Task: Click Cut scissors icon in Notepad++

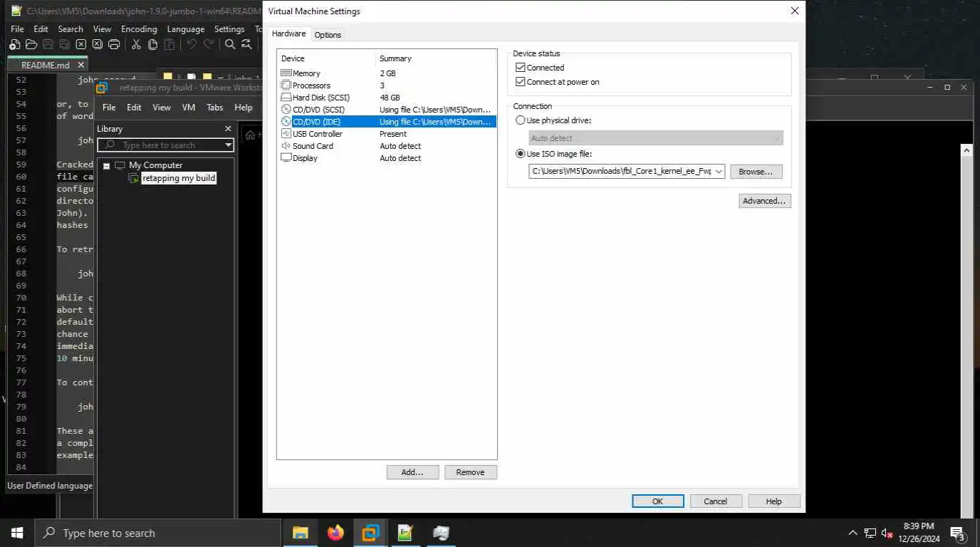Action: (136, 44)
